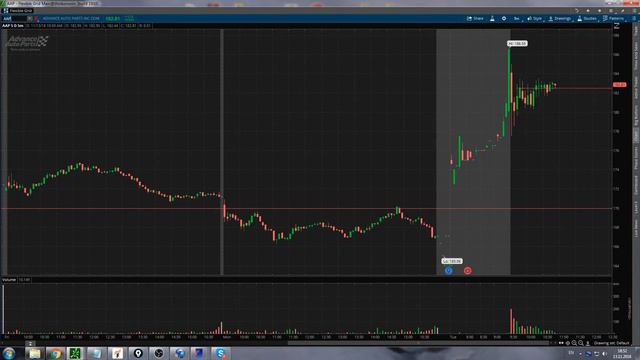640x360 pixels.
Task: Click the arrow icon at top right toolbar
Action: 577,11
